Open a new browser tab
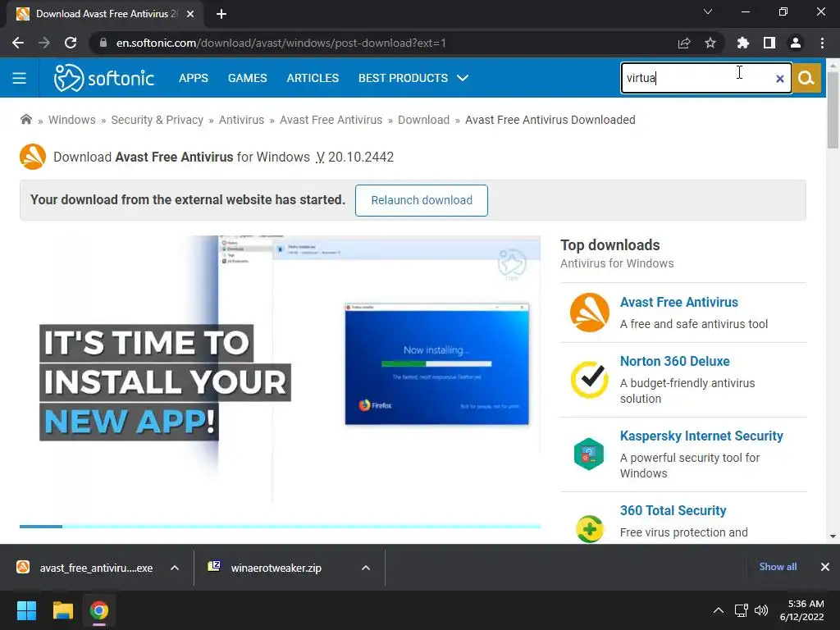 (x=221, y=14)
